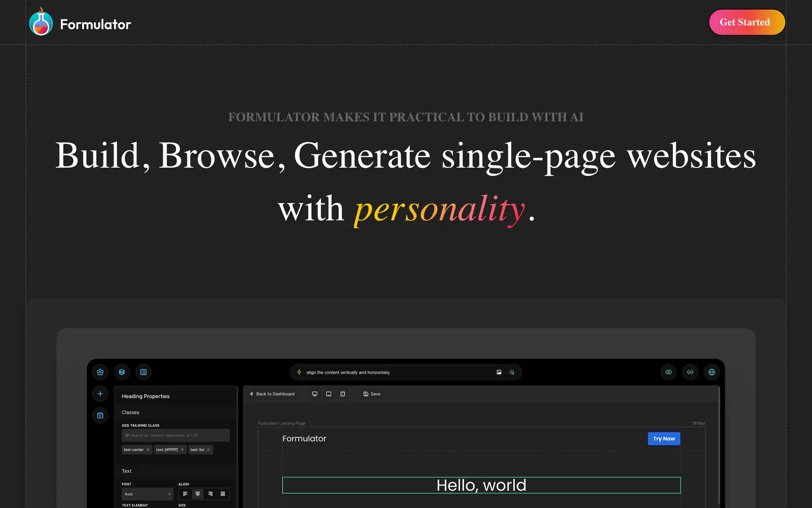Open the layers stack icon
The image size is (812, 508).
click(122, 372)
